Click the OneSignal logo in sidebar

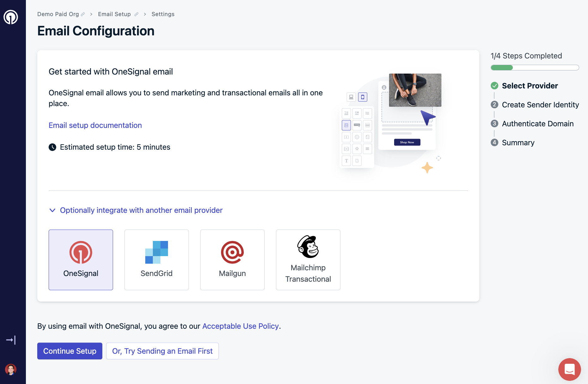click(11, 17)
